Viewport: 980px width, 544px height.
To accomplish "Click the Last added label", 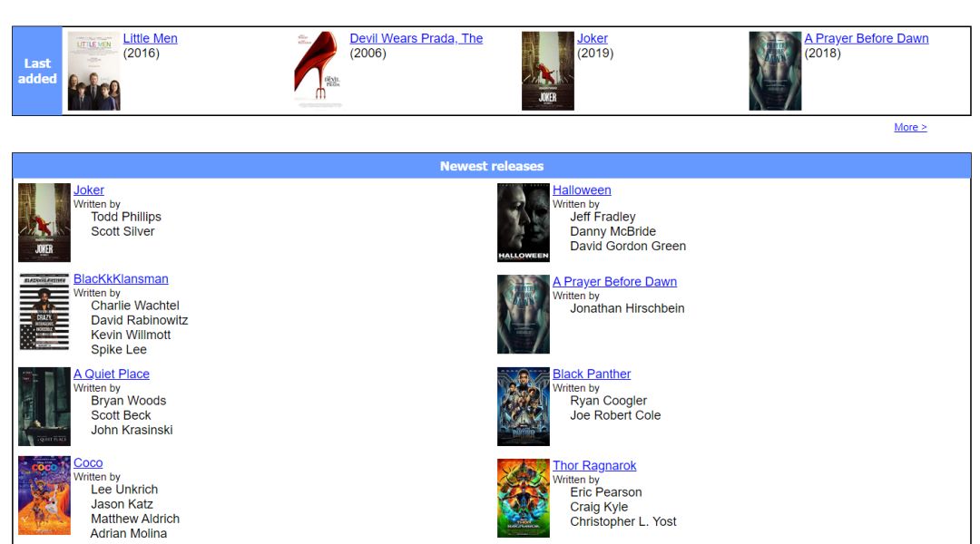I will pyautogui.click(x=37, y=72).
